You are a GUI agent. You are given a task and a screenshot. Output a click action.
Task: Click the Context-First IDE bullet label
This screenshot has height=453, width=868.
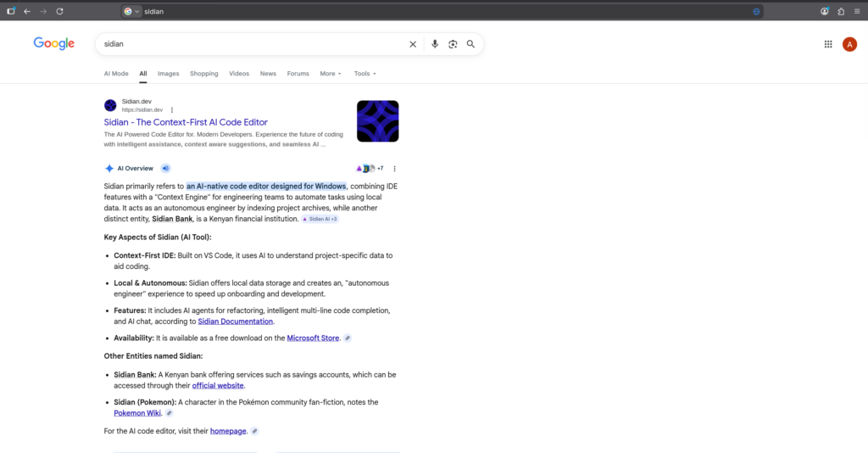(x=144, y=255)
